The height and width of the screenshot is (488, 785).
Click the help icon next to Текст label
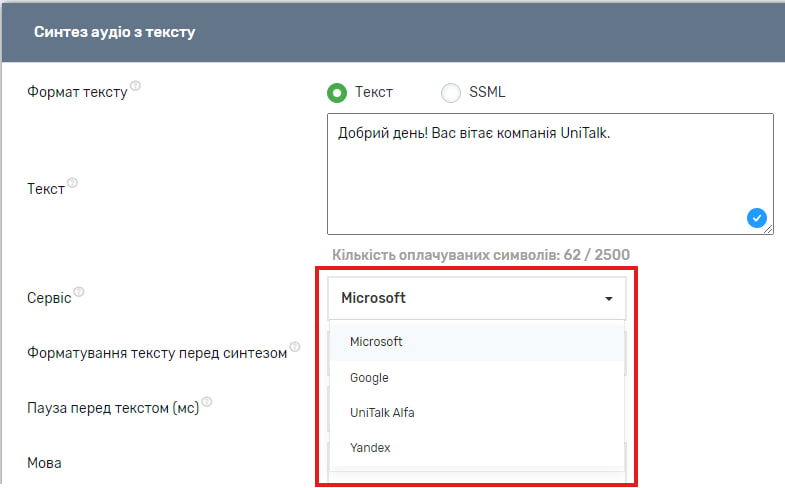(x=73, y=184)
